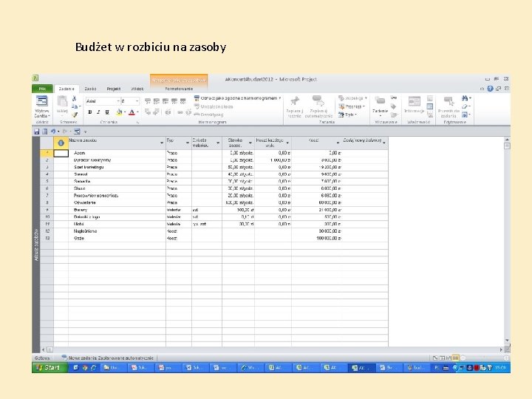532x399 pixels.
Task: Open the Typ column filter arrow
Action: [x=188, y=143]
